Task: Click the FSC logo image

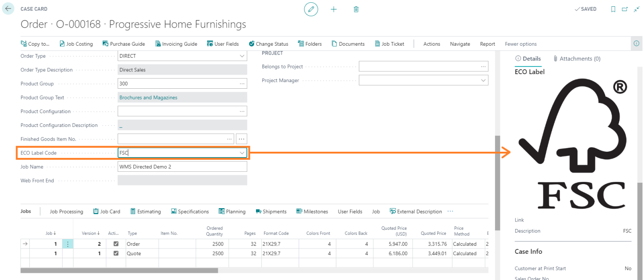Action: coord(573,145)
